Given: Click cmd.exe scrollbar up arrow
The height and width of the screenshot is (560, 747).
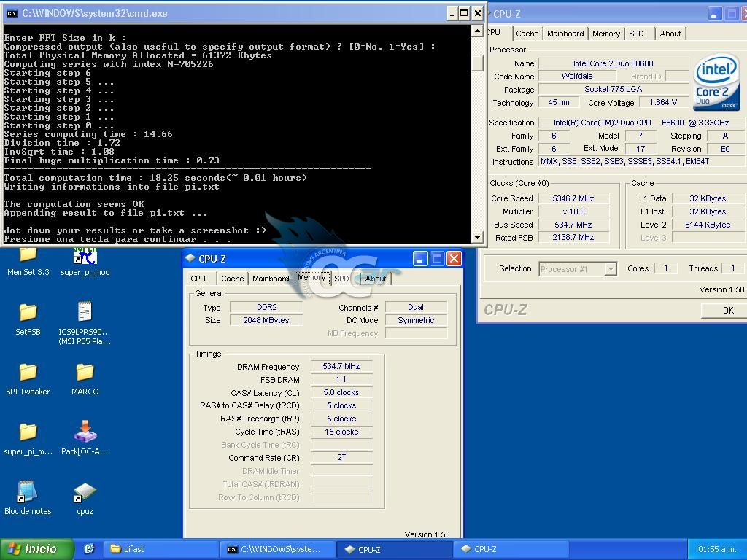Looking at the screenshot, I should 477,31.
